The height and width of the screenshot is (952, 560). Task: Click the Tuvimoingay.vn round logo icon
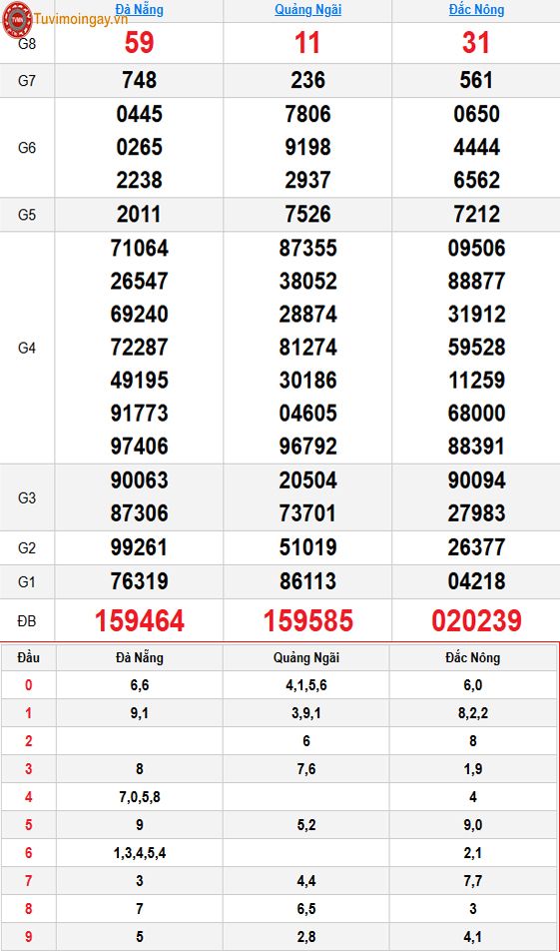[x=16, y=19]
